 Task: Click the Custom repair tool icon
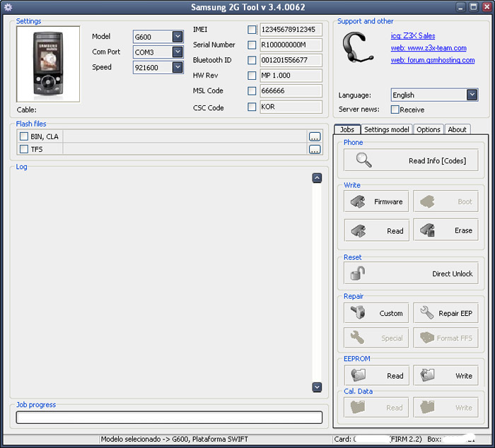pyautogui.click(x=358, y=312)
